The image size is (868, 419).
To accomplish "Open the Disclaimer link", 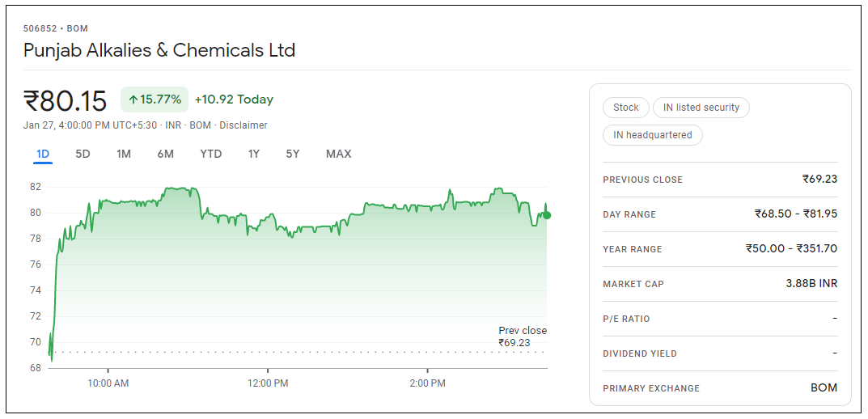I will (243, 125).
